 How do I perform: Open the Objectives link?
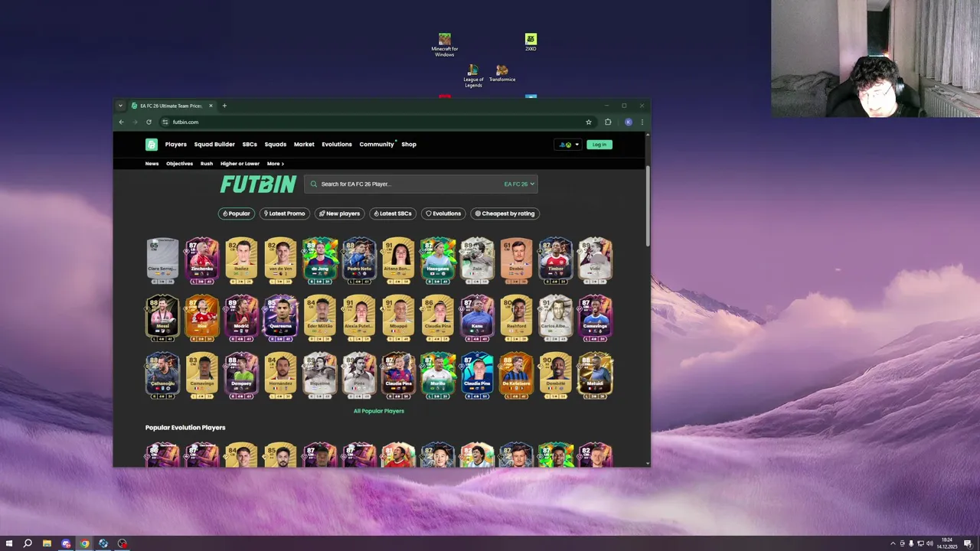tap(179, 164)
